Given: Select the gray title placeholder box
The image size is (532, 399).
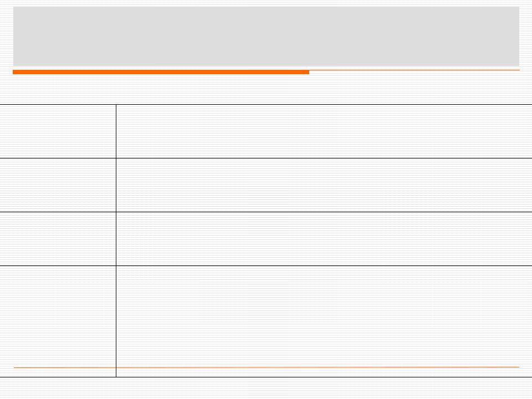Looking at the screenshot, I should click(x=266, y=36).
